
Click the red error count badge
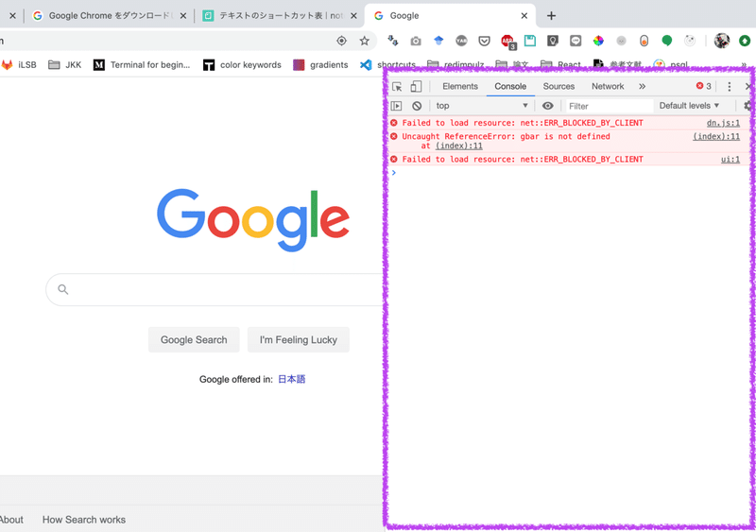tap(703, 86)
